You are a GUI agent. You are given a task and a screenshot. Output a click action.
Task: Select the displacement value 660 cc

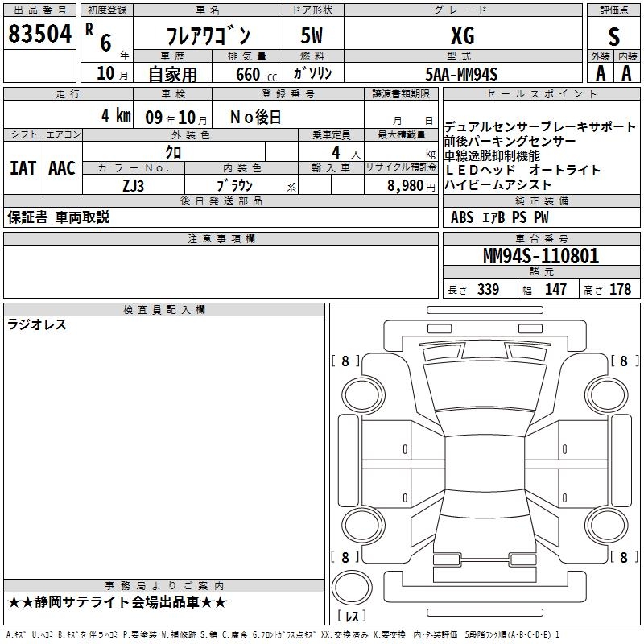[256, 75]
